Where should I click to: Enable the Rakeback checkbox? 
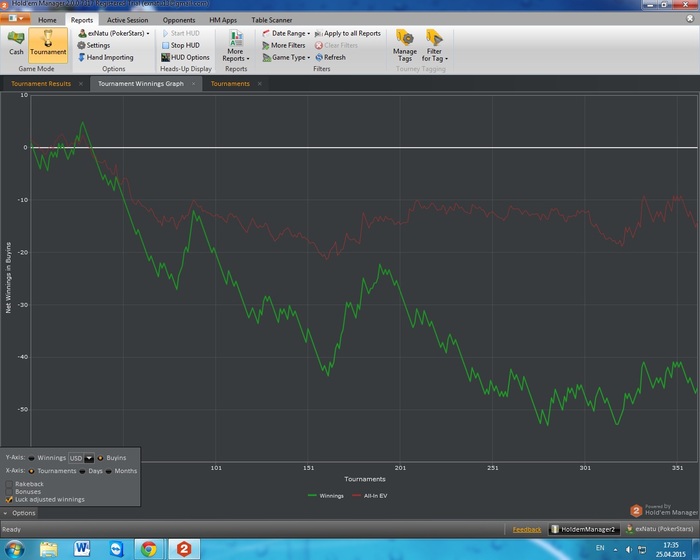coord(9,483)
